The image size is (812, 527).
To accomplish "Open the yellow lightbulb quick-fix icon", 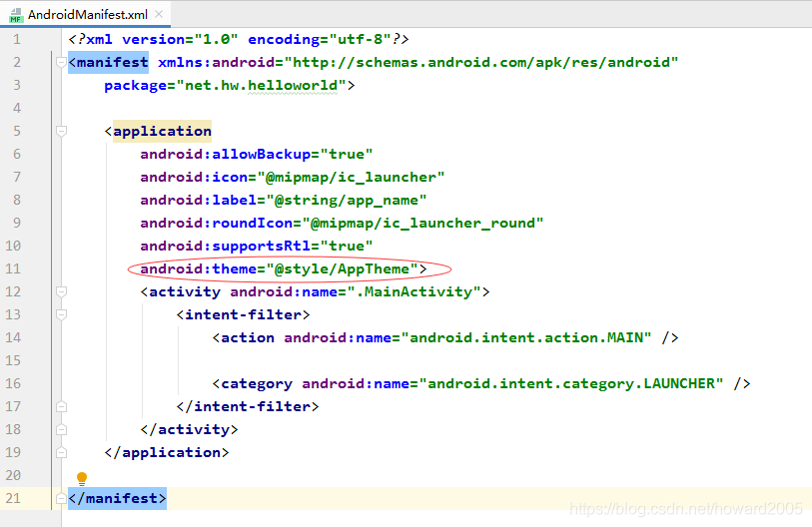I will coord(82,478).
